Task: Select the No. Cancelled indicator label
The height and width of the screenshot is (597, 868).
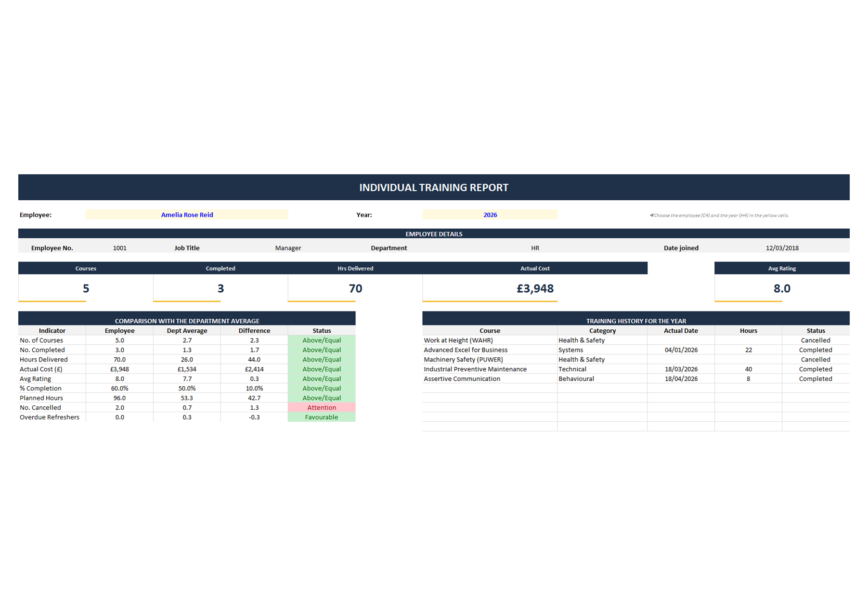Action: click(x=40, y=408)
